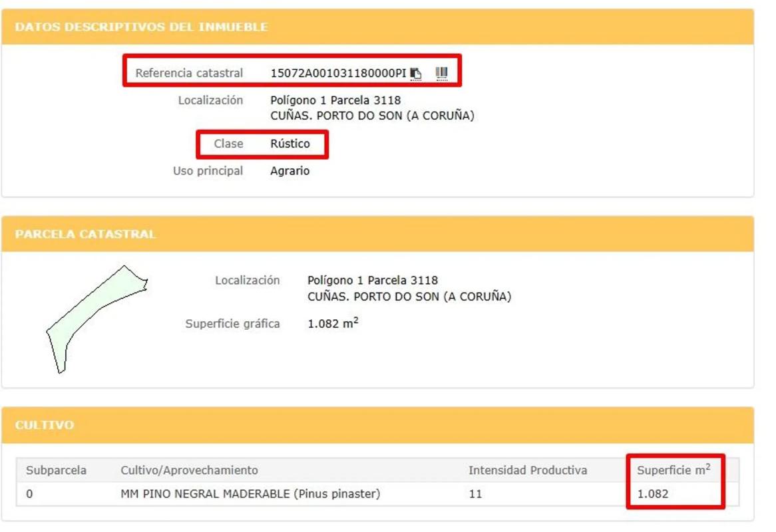
Task: Click the 'Rústico' class value
Action: point(290,144)
